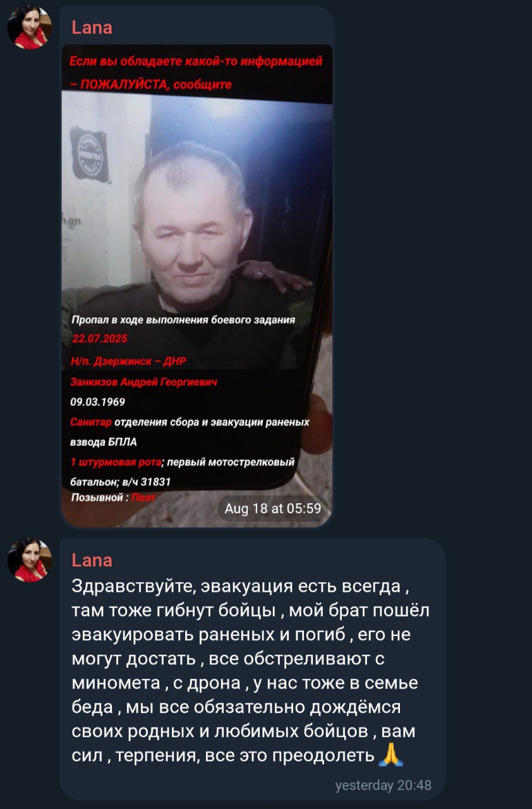Click the red "ПОЖАЛУЙСТА, сообщите" header in the image

[151, 84]
